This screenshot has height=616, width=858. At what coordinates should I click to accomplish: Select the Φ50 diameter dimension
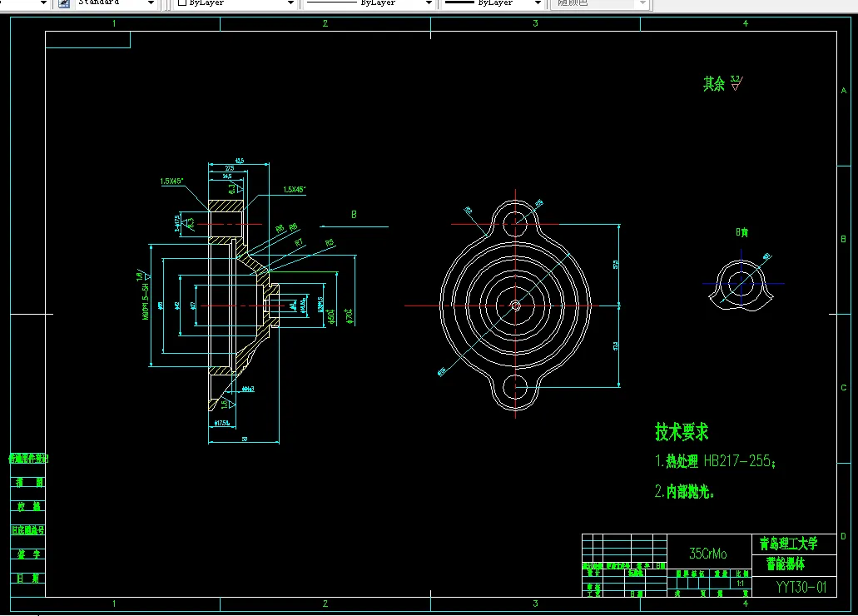click(x=330, y=316)
